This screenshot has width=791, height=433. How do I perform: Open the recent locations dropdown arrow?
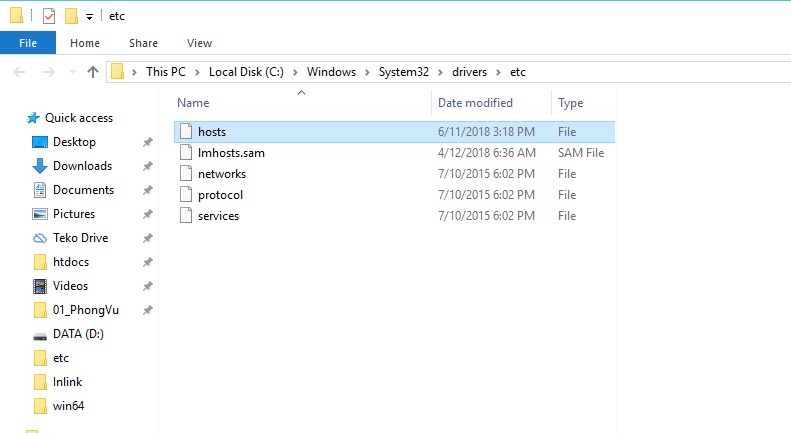pyautogui.click(x=70, y=73)
